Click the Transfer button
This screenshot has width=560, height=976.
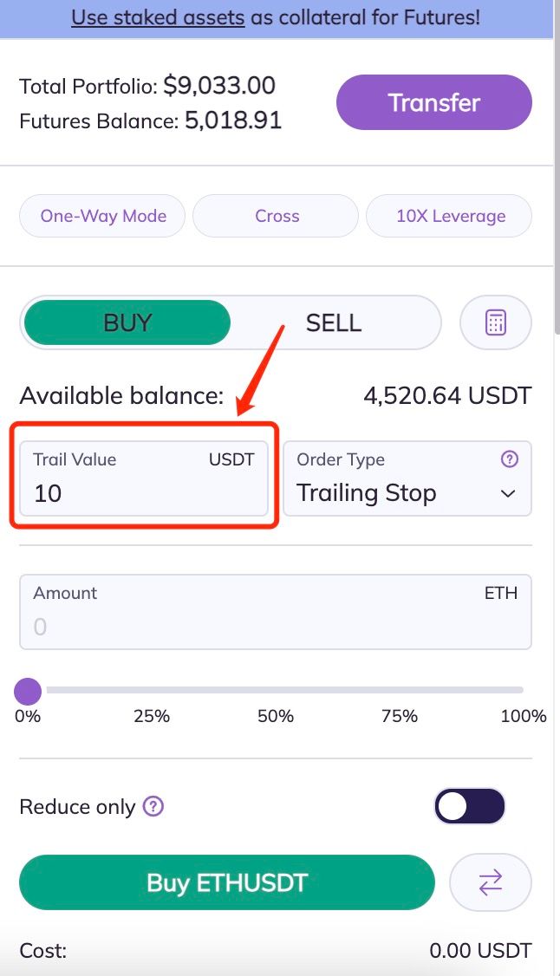[x=434, y=102]
